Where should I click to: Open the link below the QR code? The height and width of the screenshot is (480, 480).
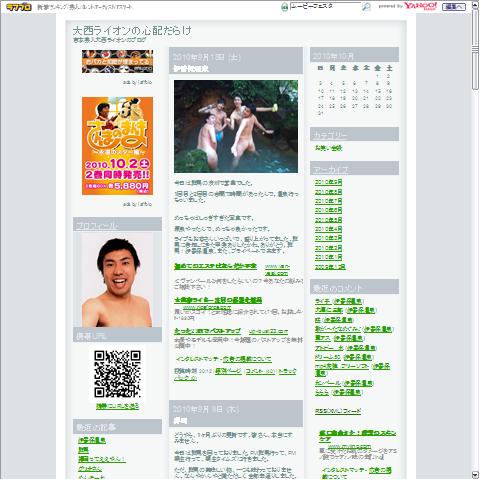pyautogui.click(x=117, y=406)
